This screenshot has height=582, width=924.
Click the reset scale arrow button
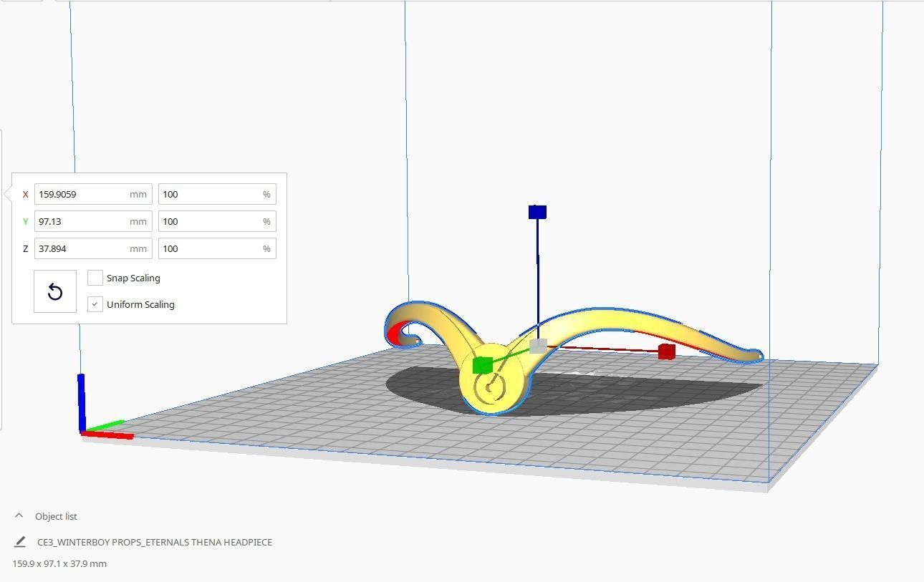[55, 291]
